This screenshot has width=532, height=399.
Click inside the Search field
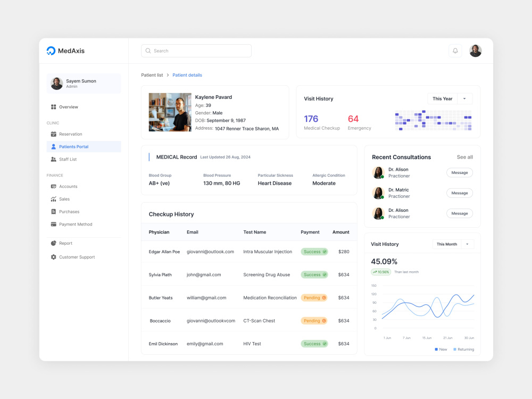pos(196,51)
